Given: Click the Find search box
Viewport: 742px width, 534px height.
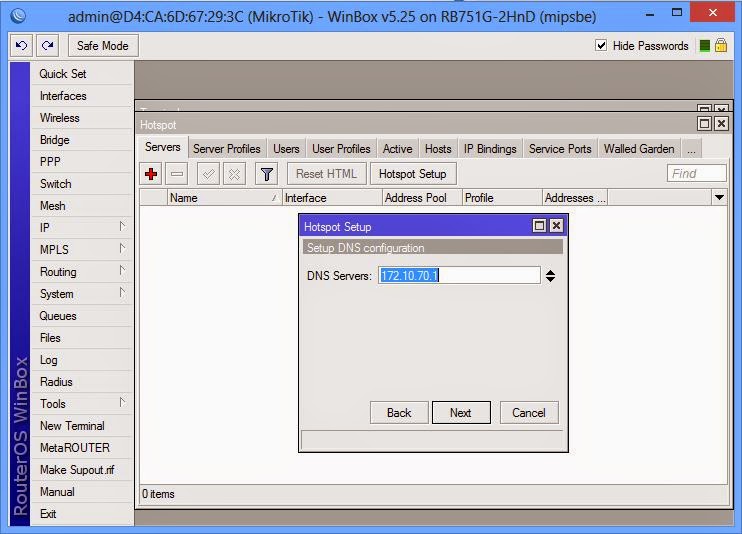Looking at the screenshot, I should (697, 173).
